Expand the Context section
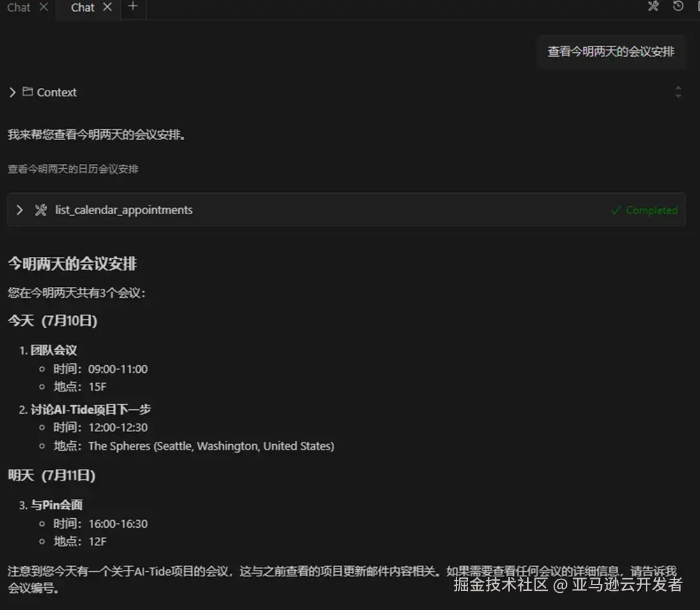This screenshot has width=700, height=610. [x=57, y=92]
